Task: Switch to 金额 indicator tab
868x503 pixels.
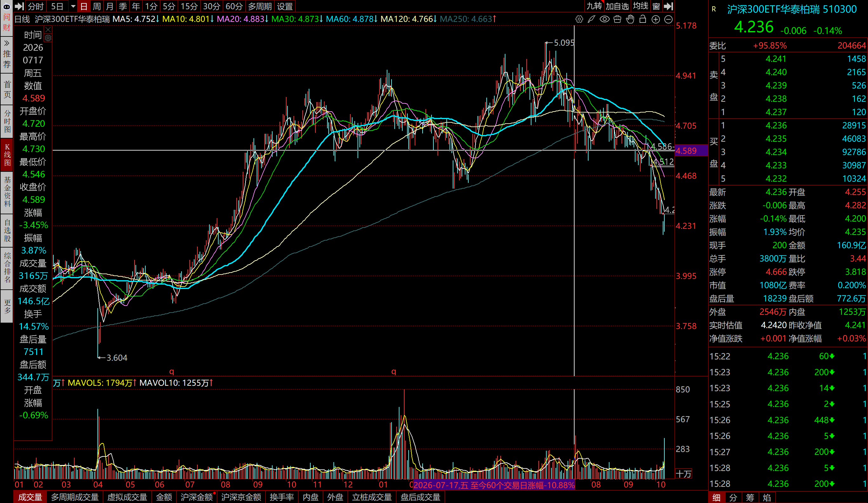Action: tap(164, 497)
